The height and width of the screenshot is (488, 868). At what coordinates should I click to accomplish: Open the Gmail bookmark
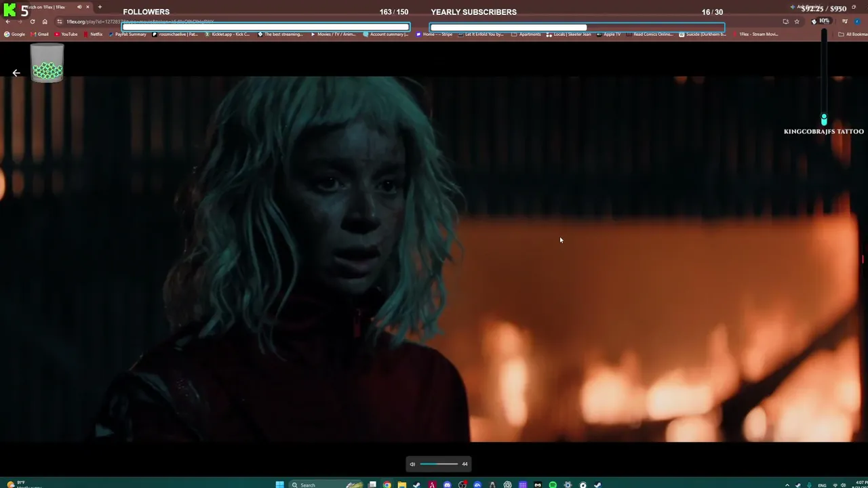(x=39, y=34)
